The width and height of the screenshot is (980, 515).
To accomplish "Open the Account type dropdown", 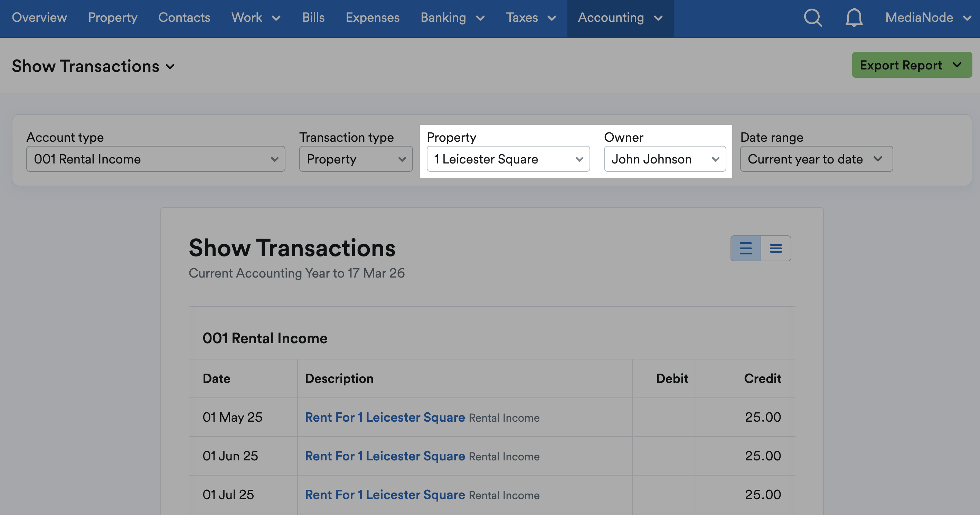I will click(x=156, y=159).
